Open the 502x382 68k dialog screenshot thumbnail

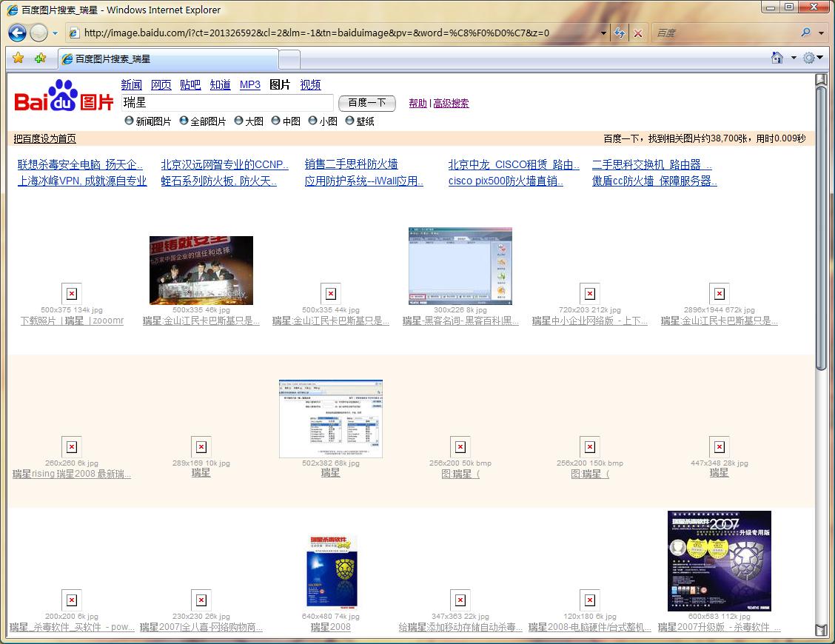(331, 419)
